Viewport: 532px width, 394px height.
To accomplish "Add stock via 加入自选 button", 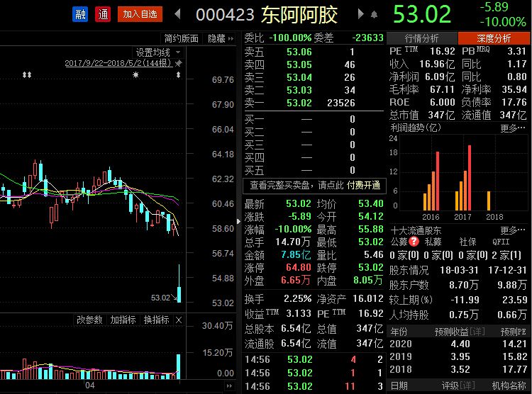I will click(x=140, y=14).
